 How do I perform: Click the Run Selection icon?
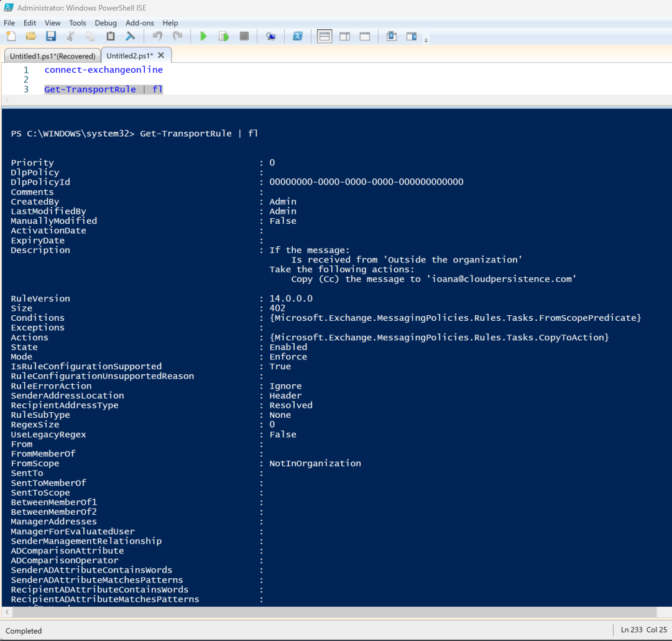[x=224, y=37]
